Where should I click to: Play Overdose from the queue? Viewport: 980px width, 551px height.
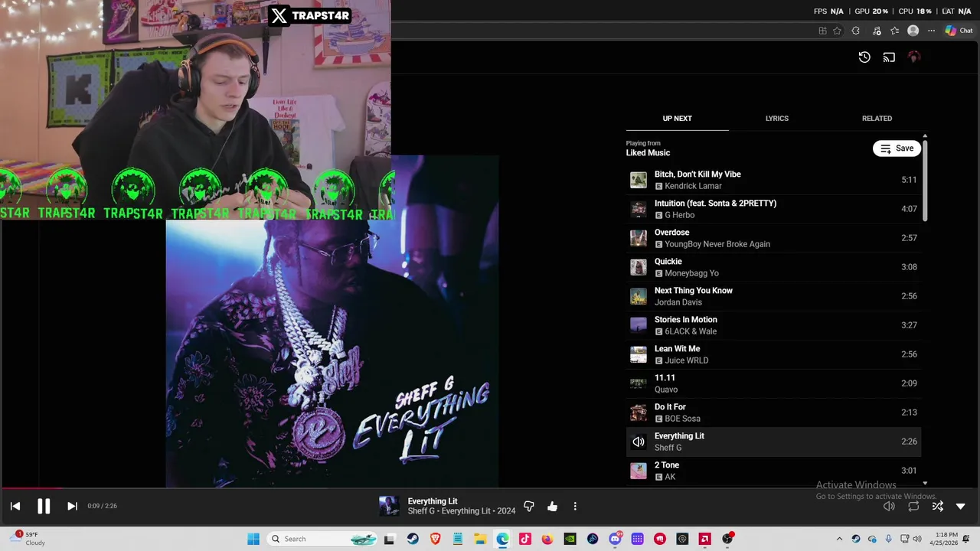tap(773, 238)
